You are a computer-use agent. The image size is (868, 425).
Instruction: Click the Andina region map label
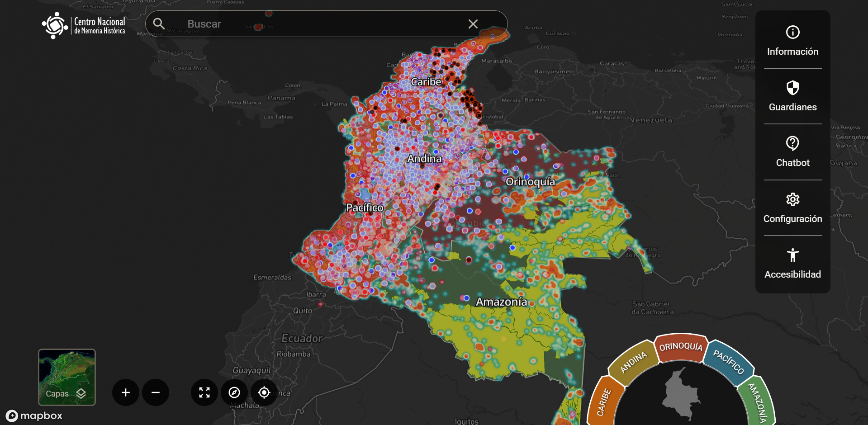424,159
